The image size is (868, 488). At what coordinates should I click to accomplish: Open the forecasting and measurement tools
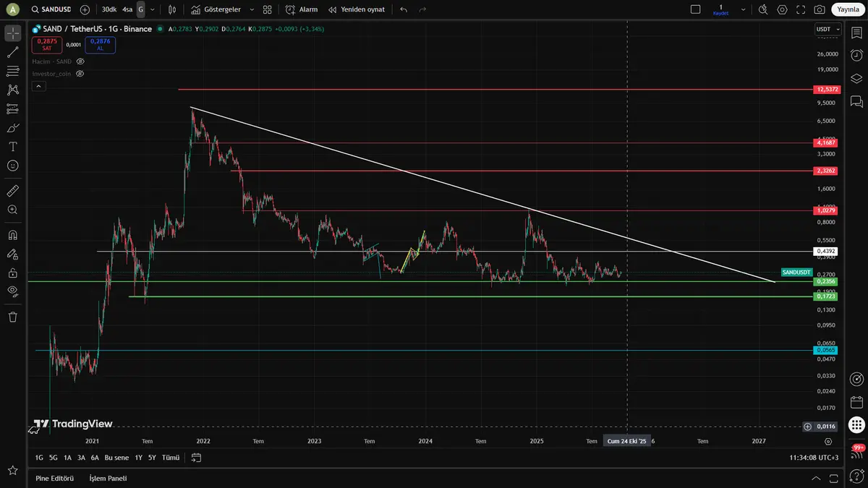pos(12,108)
